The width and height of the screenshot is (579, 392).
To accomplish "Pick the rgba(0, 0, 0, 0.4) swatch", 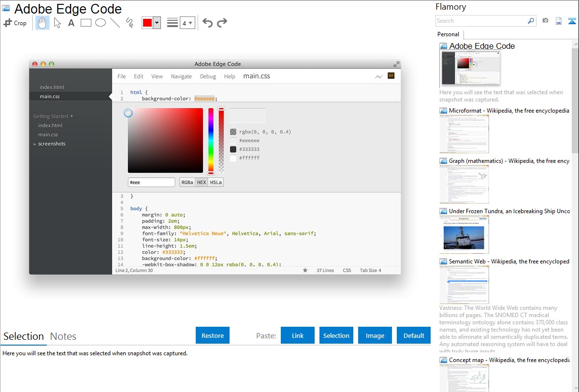I will point(233,132).
